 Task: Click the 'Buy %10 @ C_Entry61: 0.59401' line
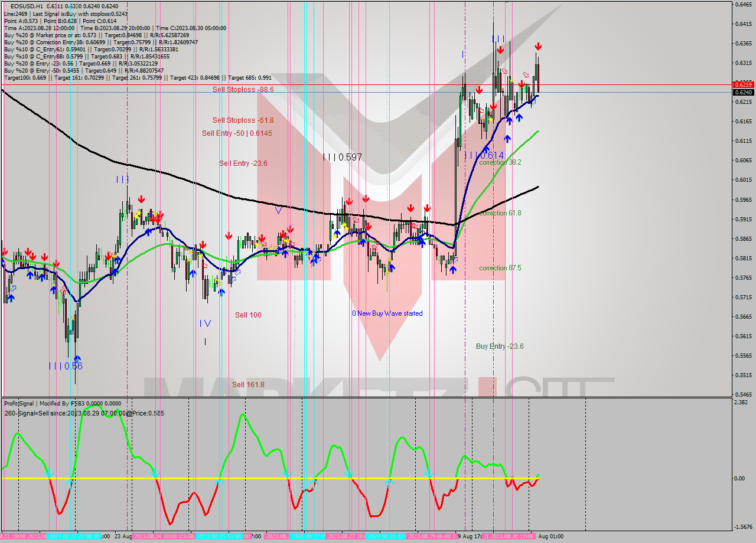pos(93,48)
